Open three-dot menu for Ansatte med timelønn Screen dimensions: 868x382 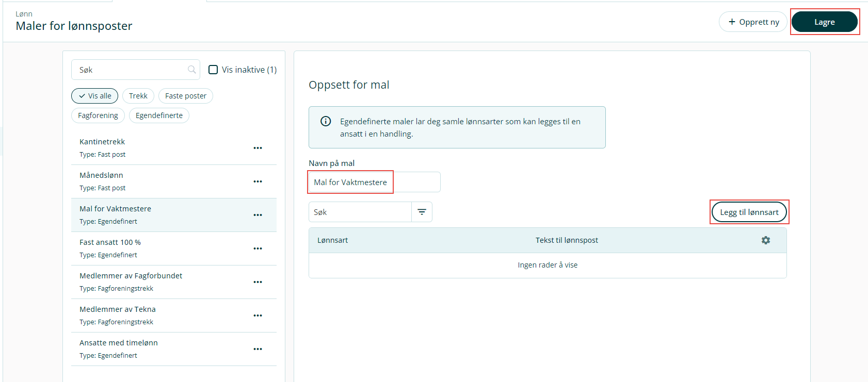pyautogui.click(x=258, y=349)
